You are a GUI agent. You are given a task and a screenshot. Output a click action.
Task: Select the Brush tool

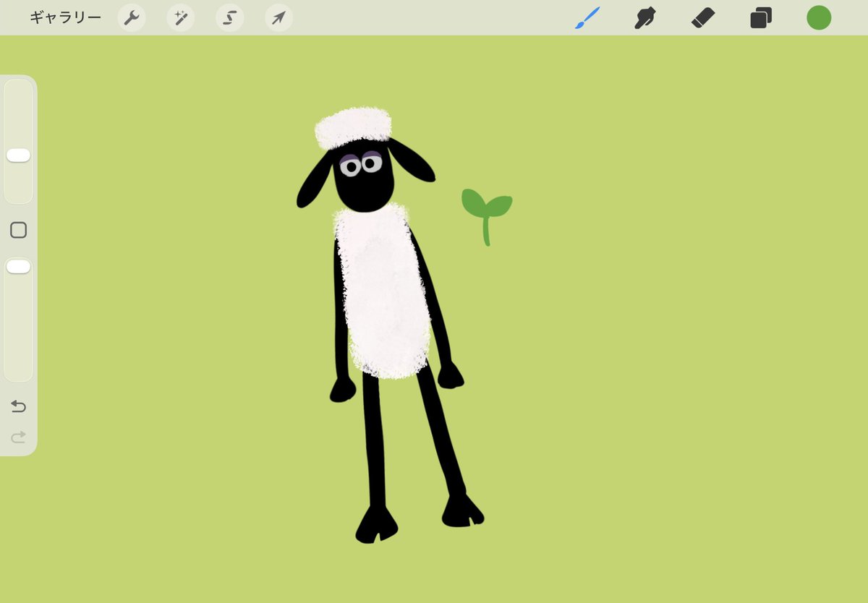(x=587, y=18)
